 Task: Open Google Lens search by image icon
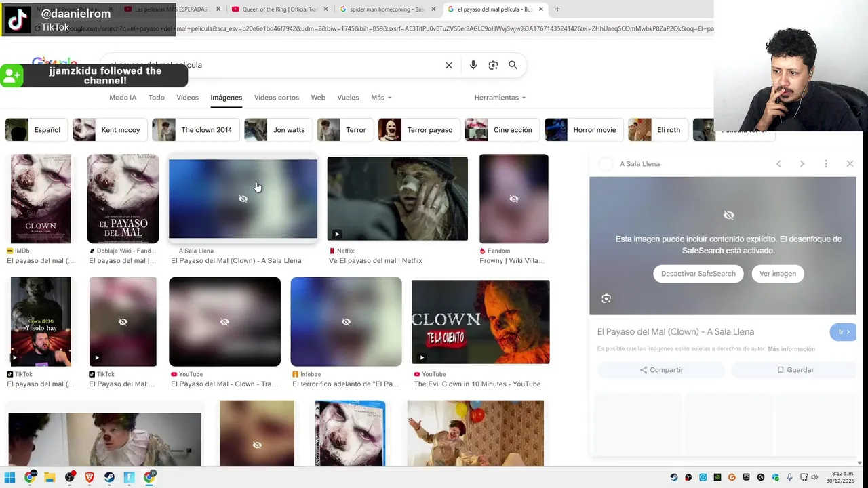click(493, 65)
